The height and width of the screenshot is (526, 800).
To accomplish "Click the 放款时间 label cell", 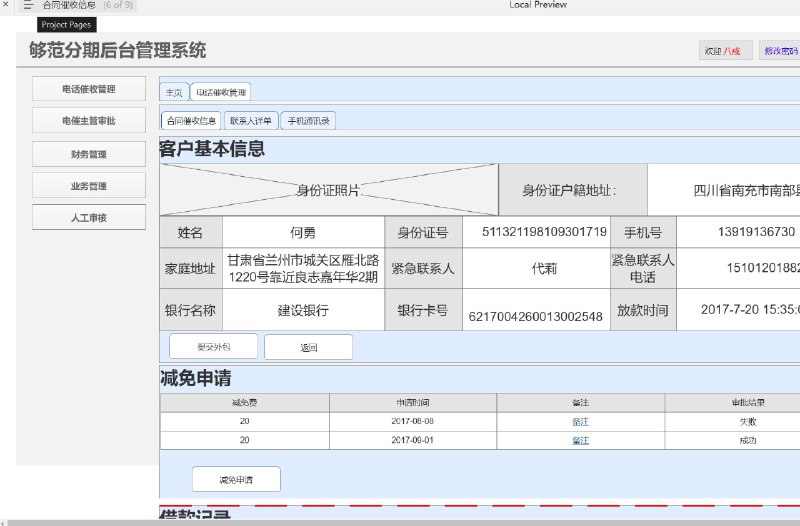I will (643, 310).
